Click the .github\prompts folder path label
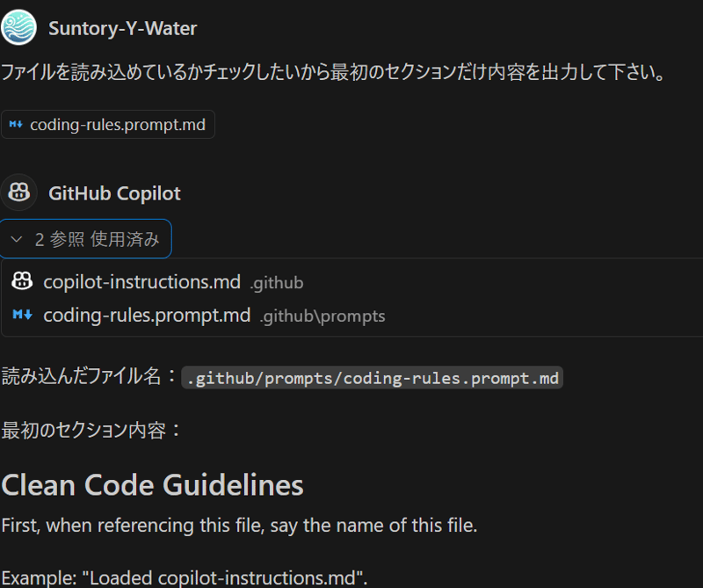Viewport: 703px width, 588px height. [323, 316]
